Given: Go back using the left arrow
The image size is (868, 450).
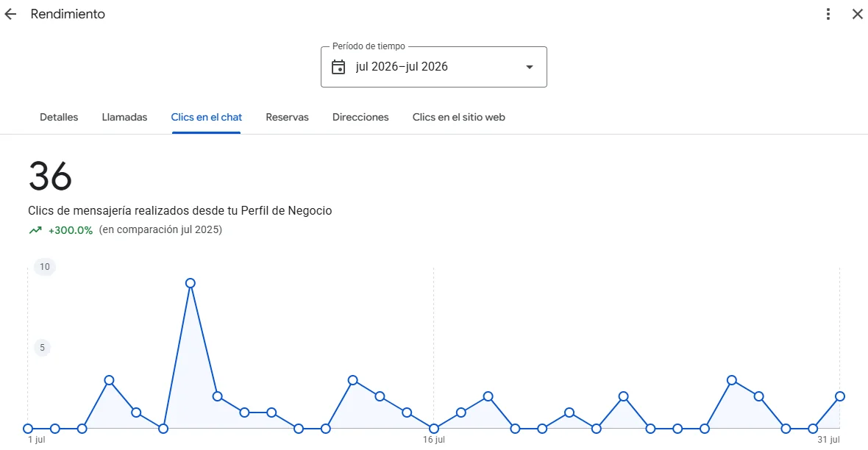Looking at the screenshot, I should pos(10,15).
